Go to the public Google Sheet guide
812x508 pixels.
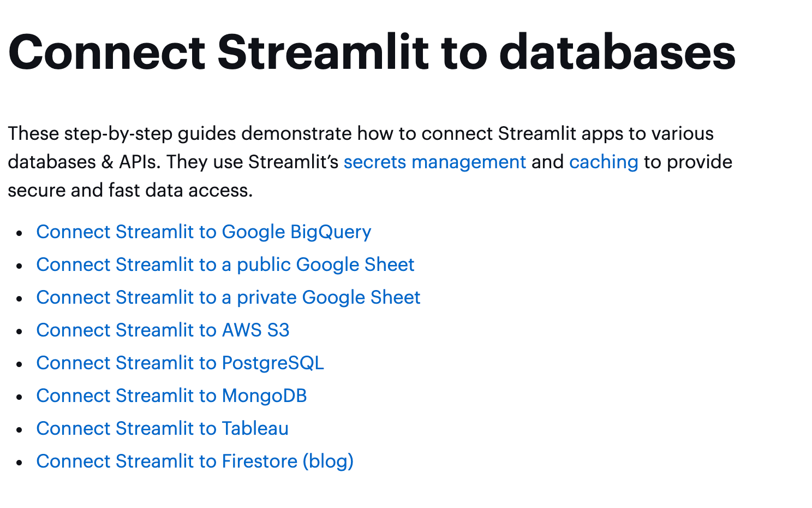pos(225,265)
